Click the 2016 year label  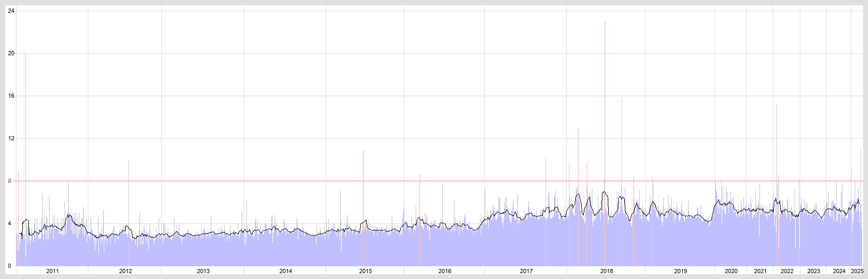click(444, 271)
